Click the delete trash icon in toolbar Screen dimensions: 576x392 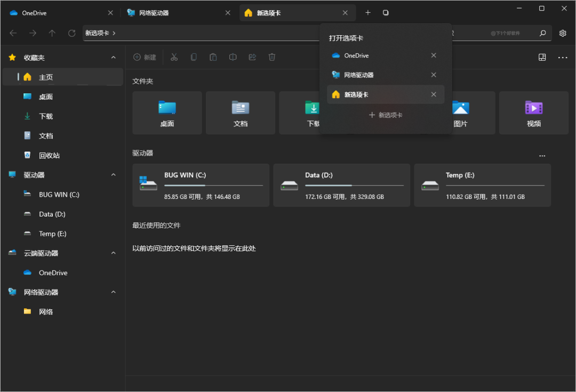tap(272, 57)
